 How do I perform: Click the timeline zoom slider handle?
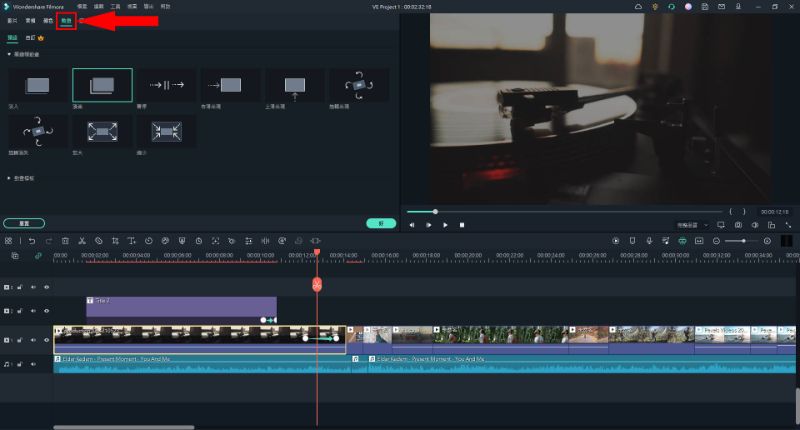744,241
